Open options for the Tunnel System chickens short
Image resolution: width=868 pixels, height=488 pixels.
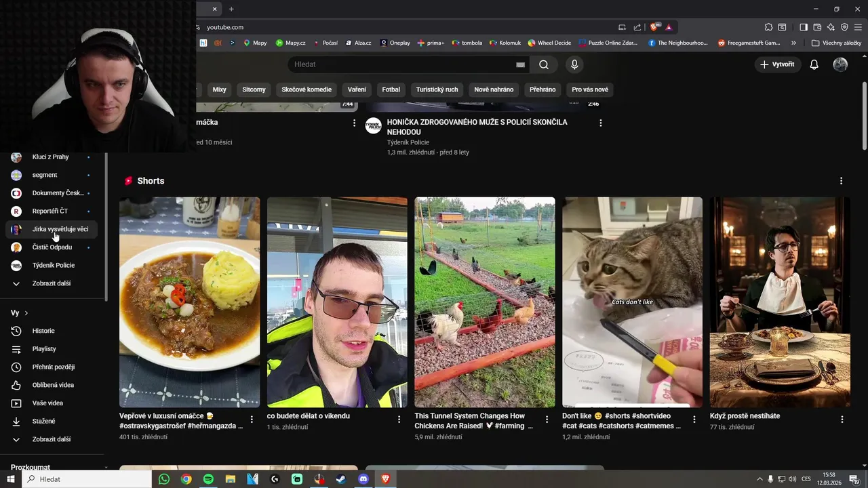click(547, 420)
